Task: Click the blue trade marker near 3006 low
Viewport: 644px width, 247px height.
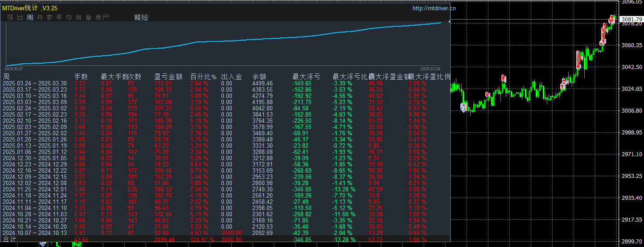Action: [x=464, y=107]
